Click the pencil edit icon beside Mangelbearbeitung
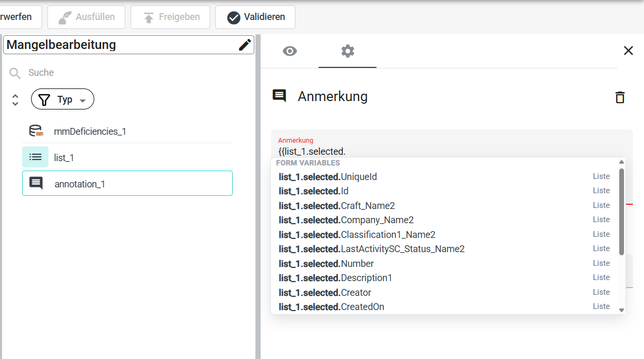The width and height of the screenshot is (644, 359). point(245,45)
